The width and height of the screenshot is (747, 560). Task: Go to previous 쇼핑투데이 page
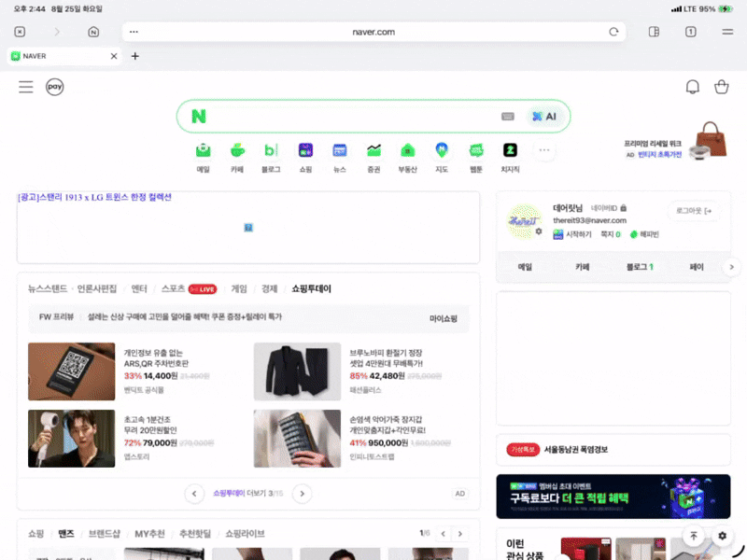pyautogui.click(x=194, y=494)
